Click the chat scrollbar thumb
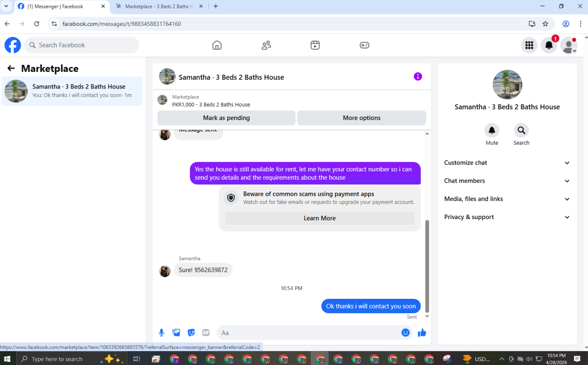588x365 pixels. click(x=427, y=266)
